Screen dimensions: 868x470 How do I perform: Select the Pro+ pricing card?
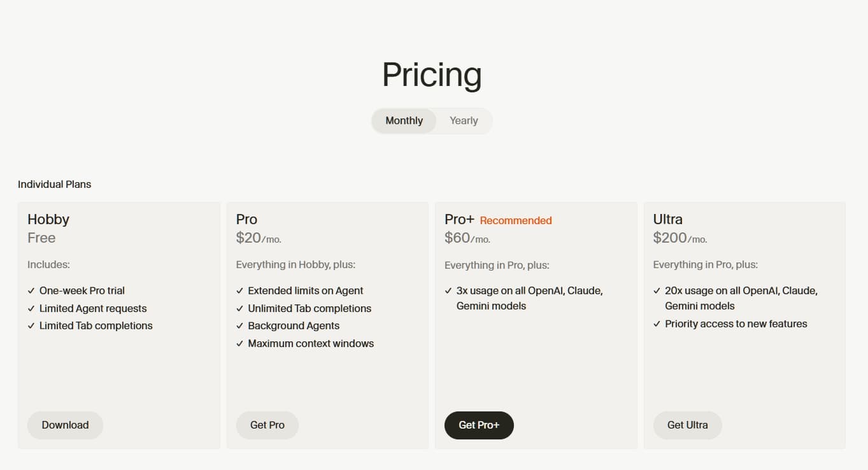click(536, 369)
